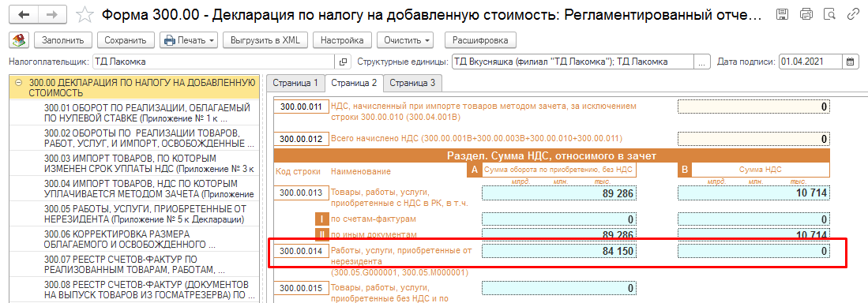The image size is (868, 303).
Task: Click the save diskette icon at top right
Action: point(783,14)
